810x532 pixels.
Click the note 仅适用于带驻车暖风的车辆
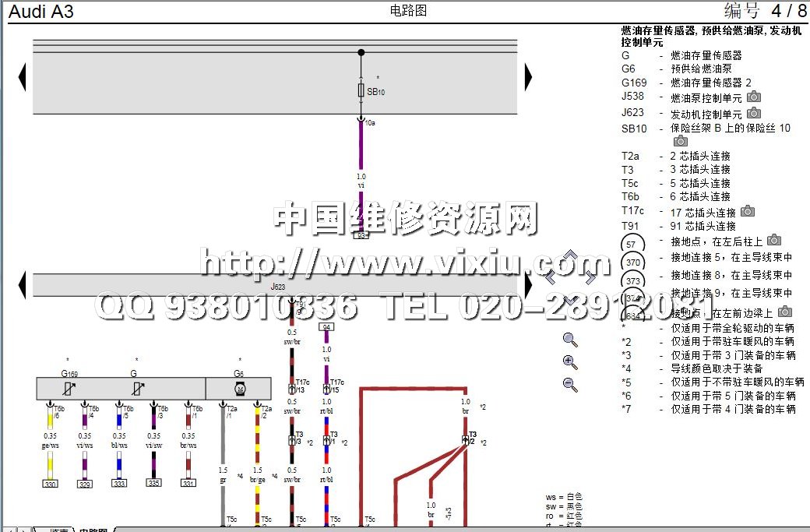click(733, 341)
